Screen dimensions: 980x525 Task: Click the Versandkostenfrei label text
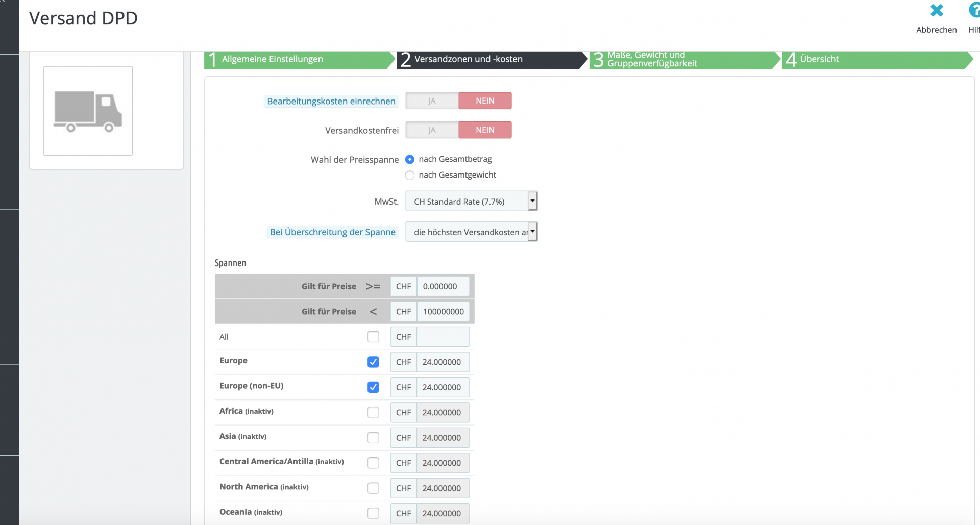362,131
